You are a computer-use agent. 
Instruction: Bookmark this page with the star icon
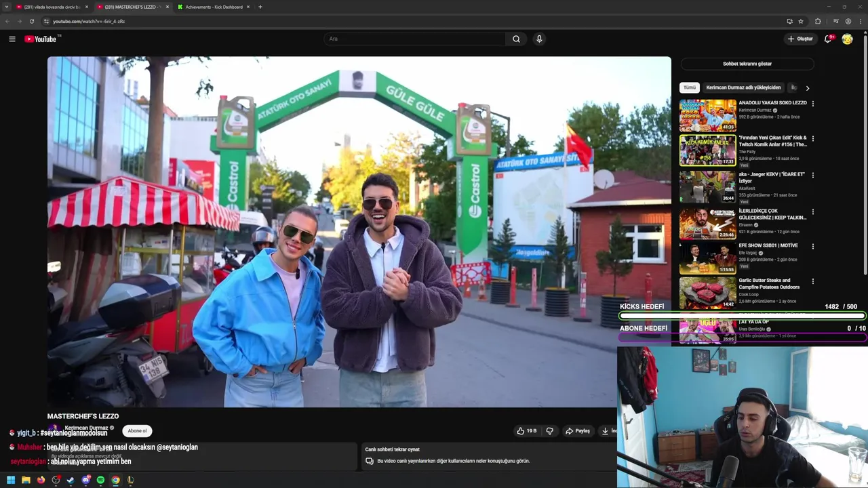(x=801, y=21)
